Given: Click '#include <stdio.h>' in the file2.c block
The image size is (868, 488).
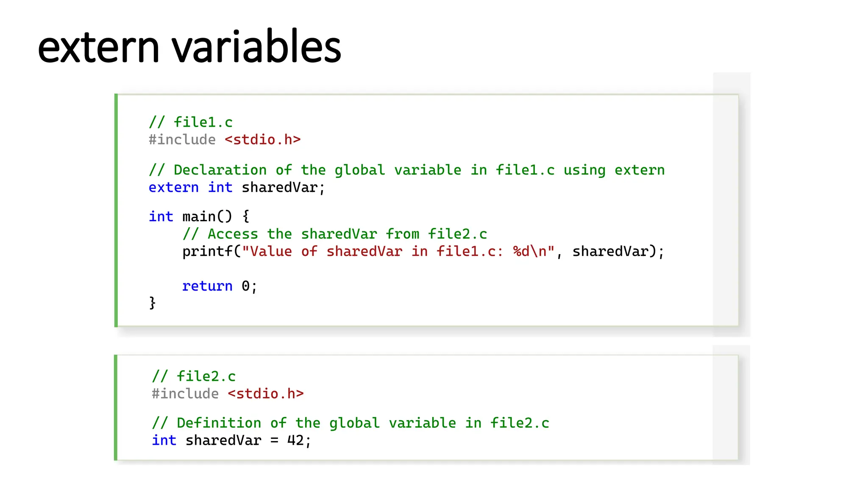Looking at the screenshot, I should (x=228, y=394).
